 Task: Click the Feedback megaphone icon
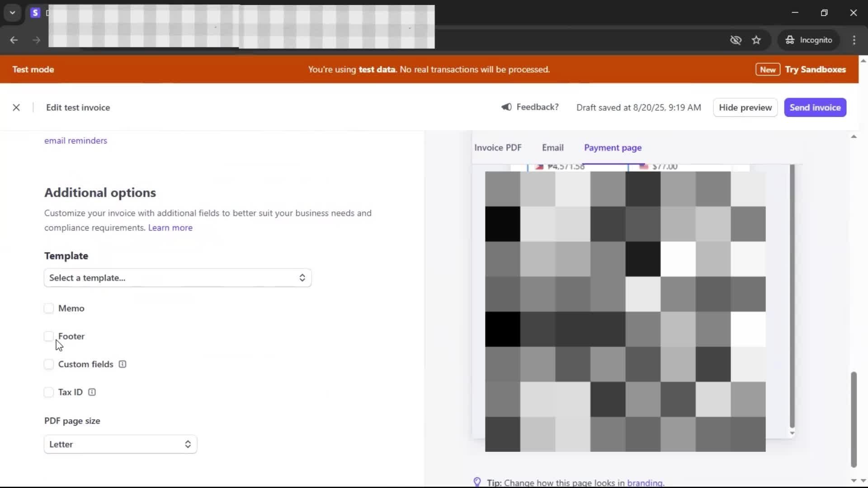[x=506, y=107]
